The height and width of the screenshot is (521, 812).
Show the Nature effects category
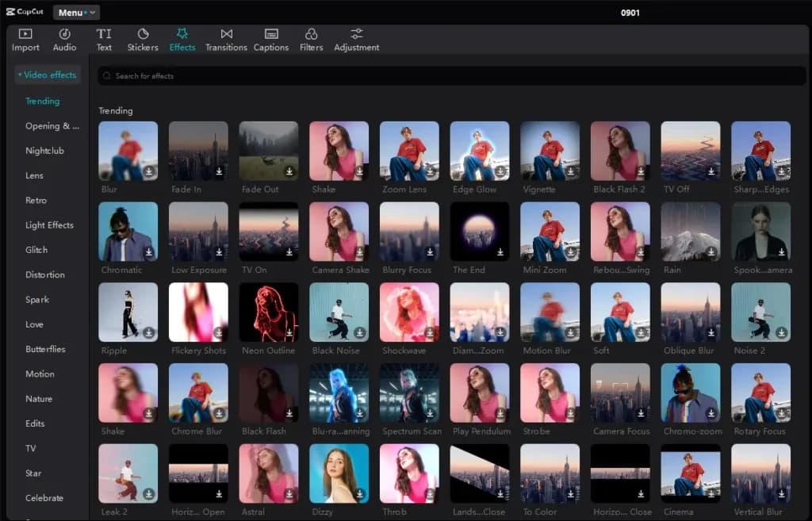coord(39,399)
